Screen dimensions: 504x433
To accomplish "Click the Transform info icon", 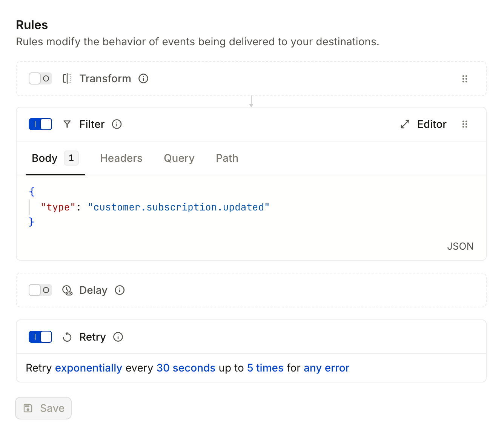I will [x=143, y=78].
